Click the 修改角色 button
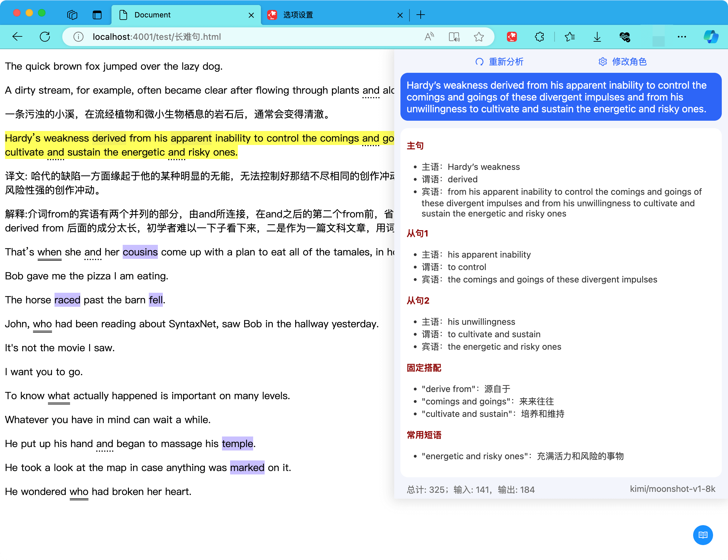The width and height of the screenshot is (728, 560). tap(629, 62)
